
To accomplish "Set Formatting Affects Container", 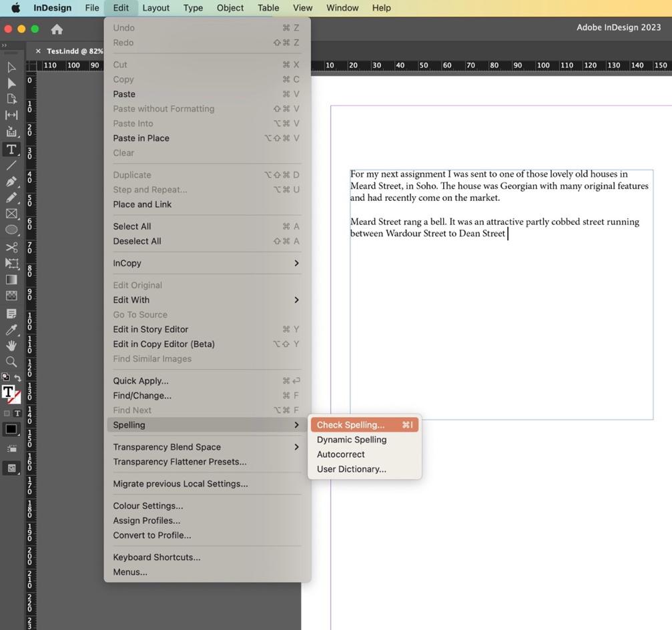I will coord(7,414).
